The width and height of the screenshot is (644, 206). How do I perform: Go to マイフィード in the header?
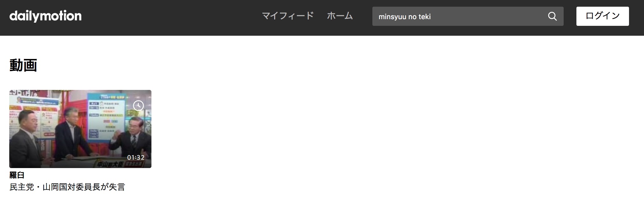click(x=288, y=16)
